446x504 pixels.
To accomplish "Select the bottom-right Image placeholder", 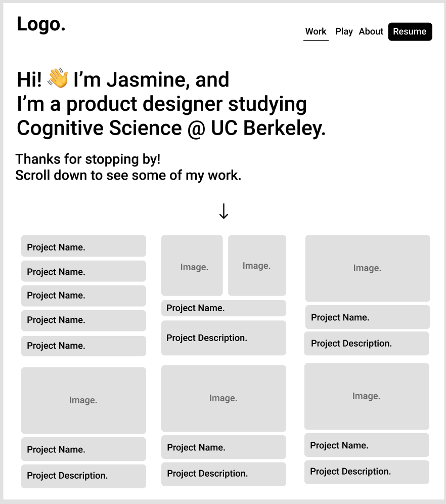I will click(x=367, y=396).
